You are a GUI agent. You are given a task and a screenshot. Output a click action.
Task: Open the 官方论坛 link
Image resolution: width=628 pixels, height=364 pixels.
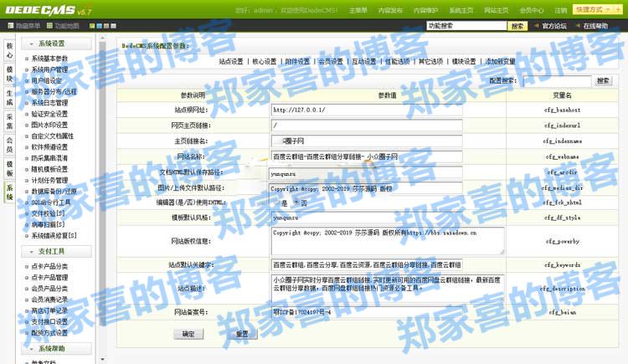click(554, 26)
